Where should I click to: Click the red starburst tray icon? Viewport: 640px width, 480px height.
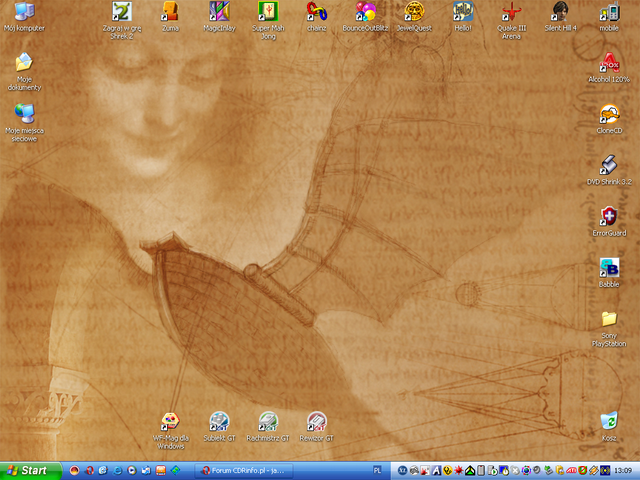pos(459,471)
